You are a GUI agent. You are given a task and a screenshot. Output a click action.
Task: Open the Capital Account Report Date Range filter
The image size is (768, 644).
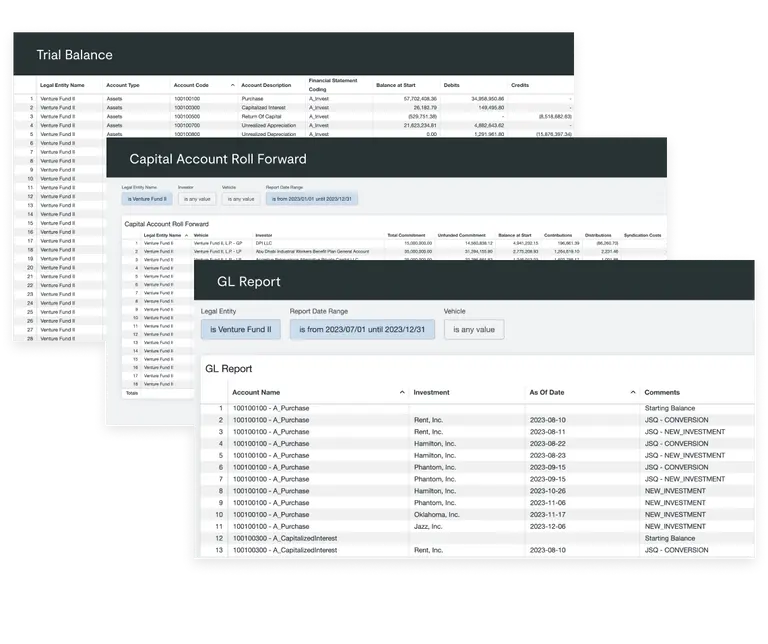[x=312, y=199]
